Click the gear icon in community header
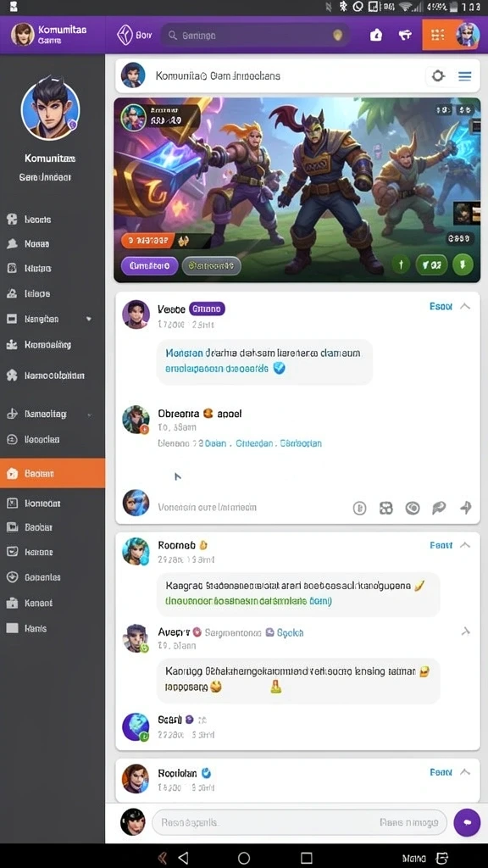Screen dimensions: 488x868 (x=438, y=75)
